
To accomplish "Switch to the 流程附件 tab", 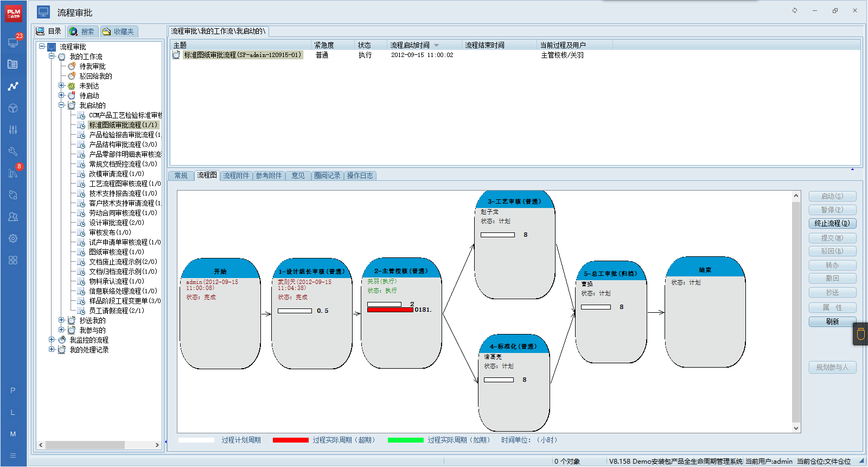I will (x=236, y=175).
